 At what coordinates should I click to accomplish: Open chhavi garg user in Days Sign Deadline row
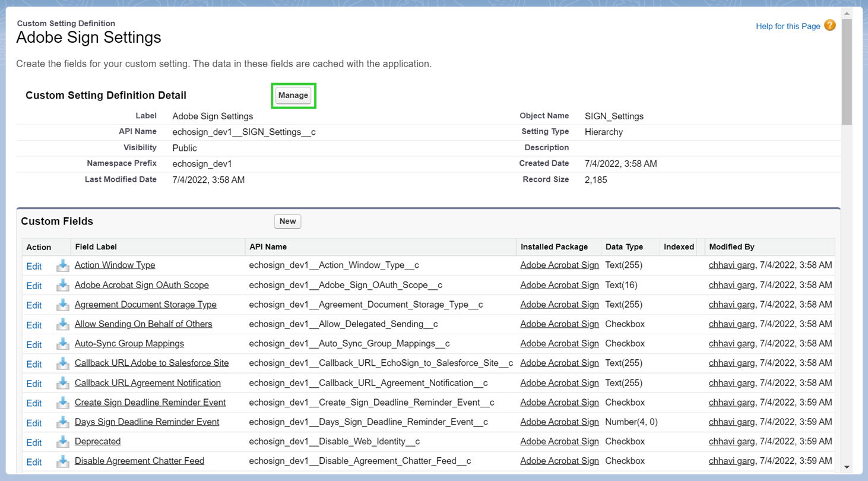click(731, 422)
